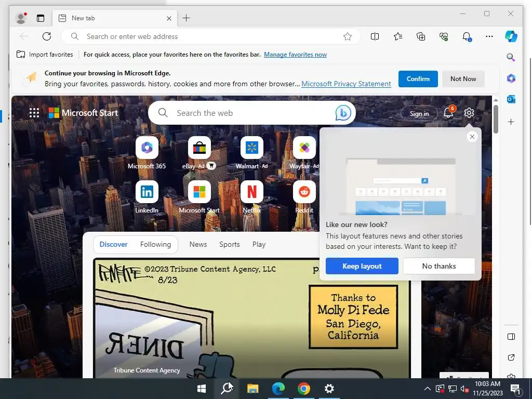Refresh the current page
This screenshot has width=532, height=399.
click(x=46, y=36)
